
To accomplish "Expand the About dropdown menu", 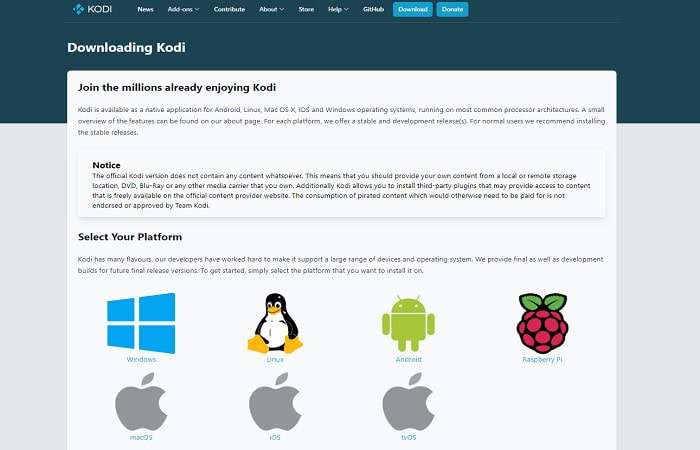I will 271,9.
